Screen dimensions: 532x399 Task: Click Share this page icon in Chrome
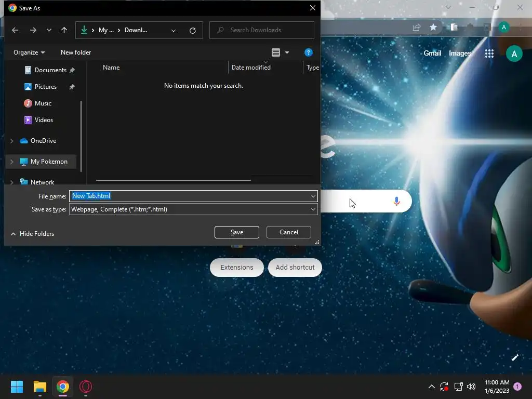(x=416, y=28)
